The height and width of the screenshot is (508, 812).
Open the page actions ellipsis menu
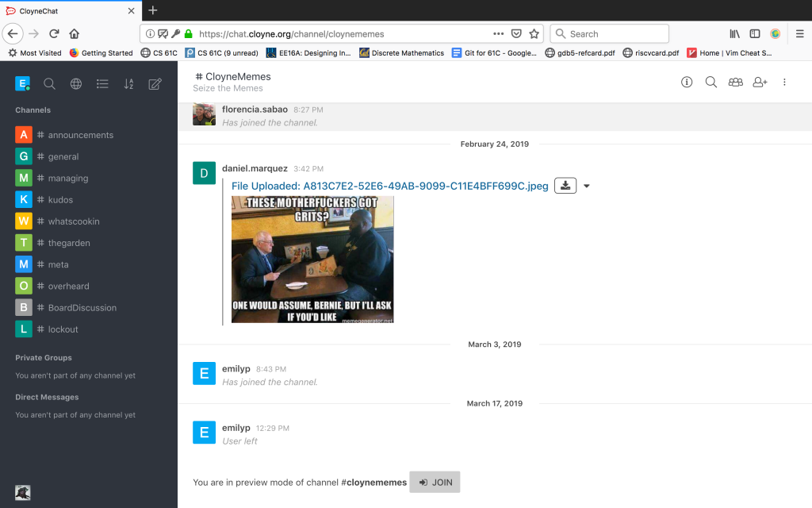point(498,33)
